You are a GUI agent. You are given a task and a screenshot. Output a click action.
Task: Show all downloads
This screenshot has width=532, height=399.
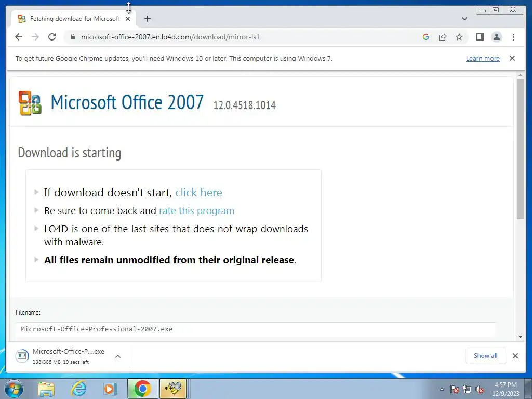[486, 355]
